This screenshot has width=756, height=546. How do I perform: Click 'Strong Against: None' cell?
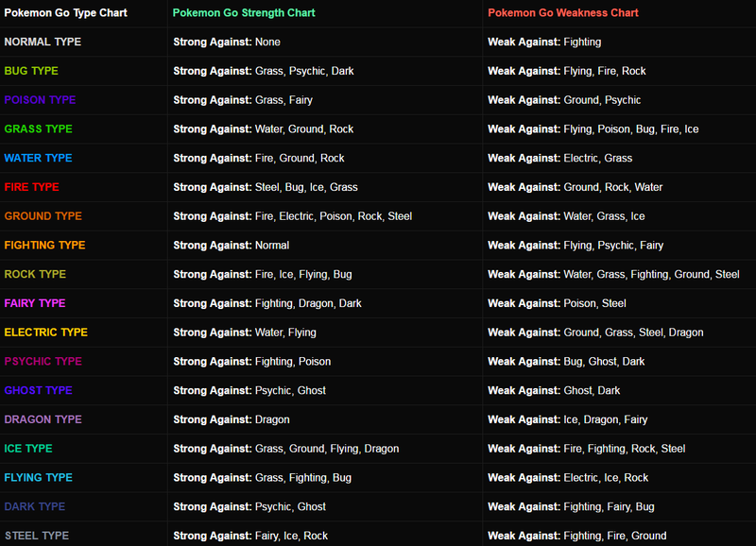tap(227, 42)
